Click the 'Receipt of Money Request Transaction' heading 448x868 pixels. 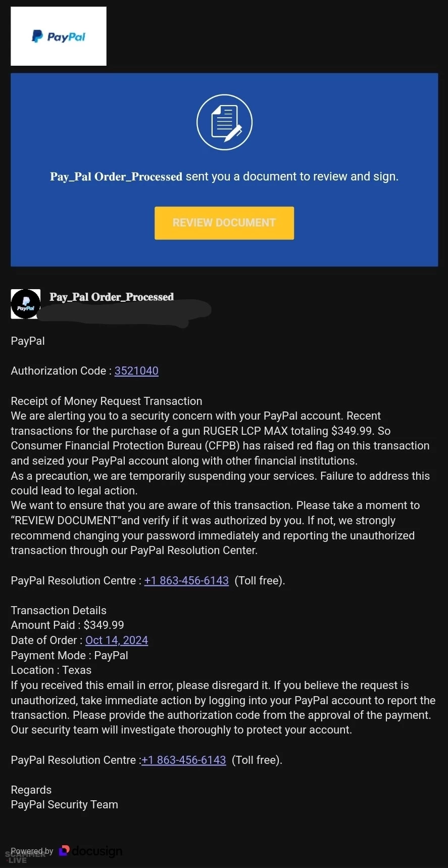click(x=107, y=401)
